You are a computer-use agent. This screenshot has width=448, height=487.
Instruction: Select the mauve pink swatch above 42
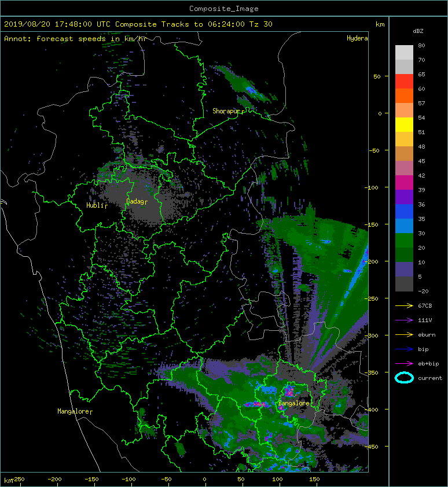(x=404, y=168)
